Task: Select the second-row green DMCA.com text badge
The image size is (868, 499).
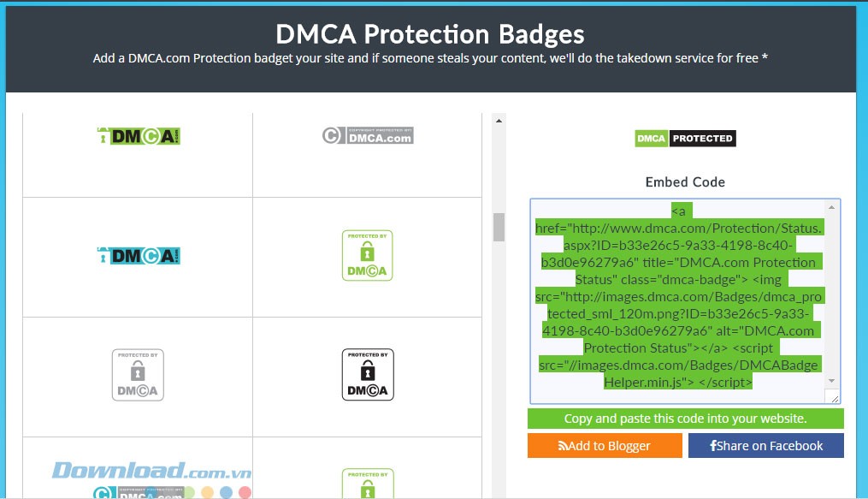Action: (137, 254)
